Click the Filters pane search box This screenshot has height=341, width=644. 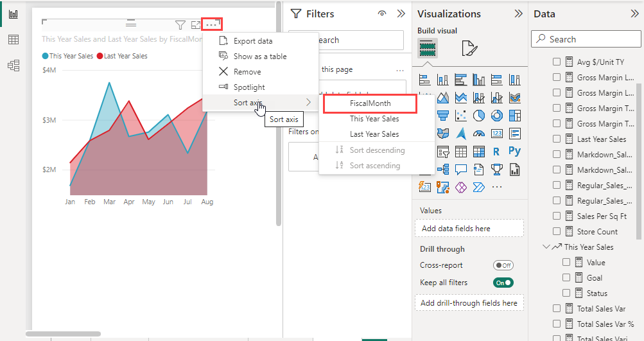[x=346, y=40]
